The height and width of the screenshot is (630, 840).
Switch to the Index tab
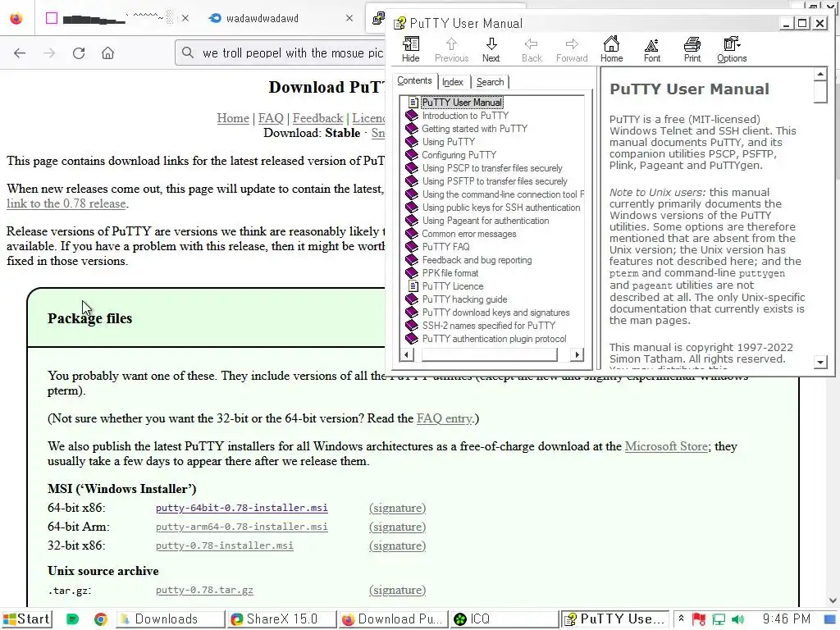453,82
